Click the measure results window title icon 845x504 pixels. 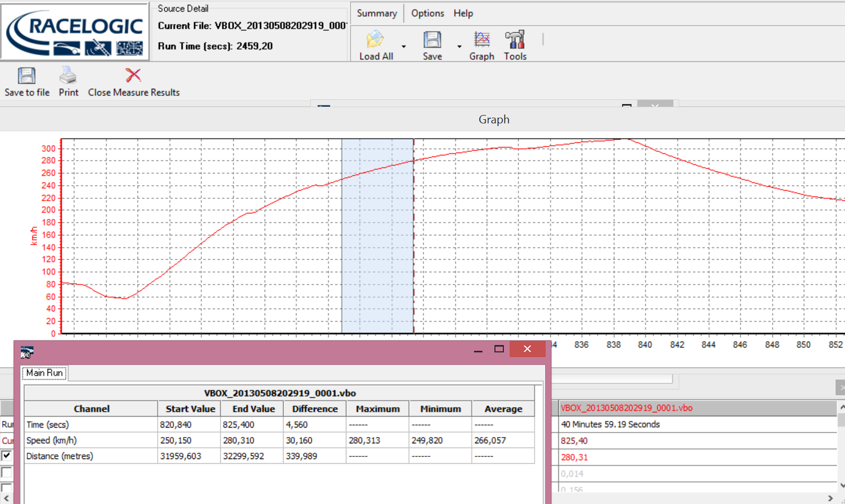(27, 352)
